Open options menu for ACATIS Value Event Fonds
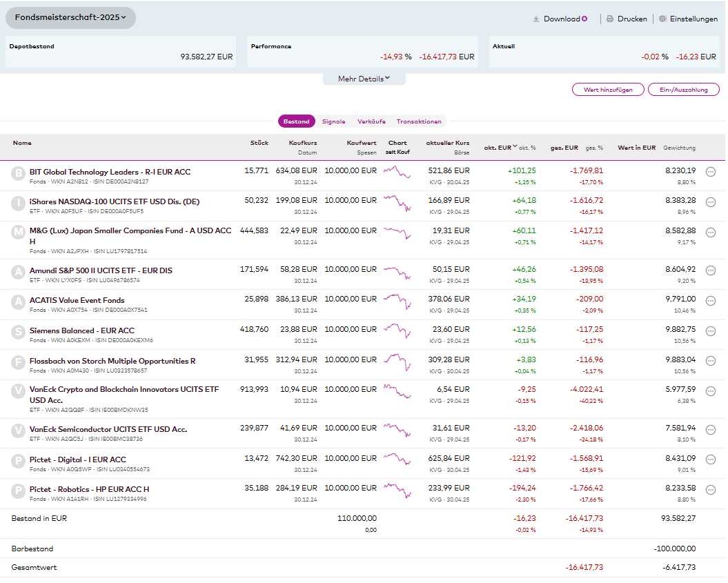This screenshot has width=728, height=583. 710,302
